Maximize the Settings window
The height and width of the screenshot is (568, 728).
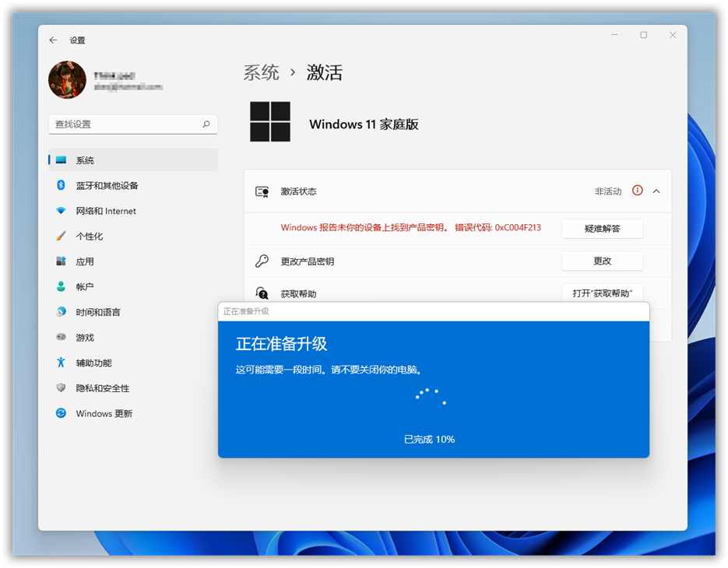(x=643, y=35)
